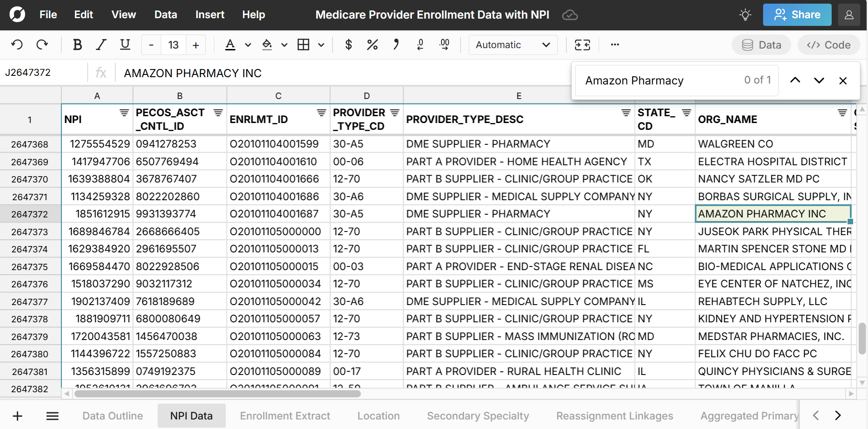Apply percent format

click(x=372, y=44)
